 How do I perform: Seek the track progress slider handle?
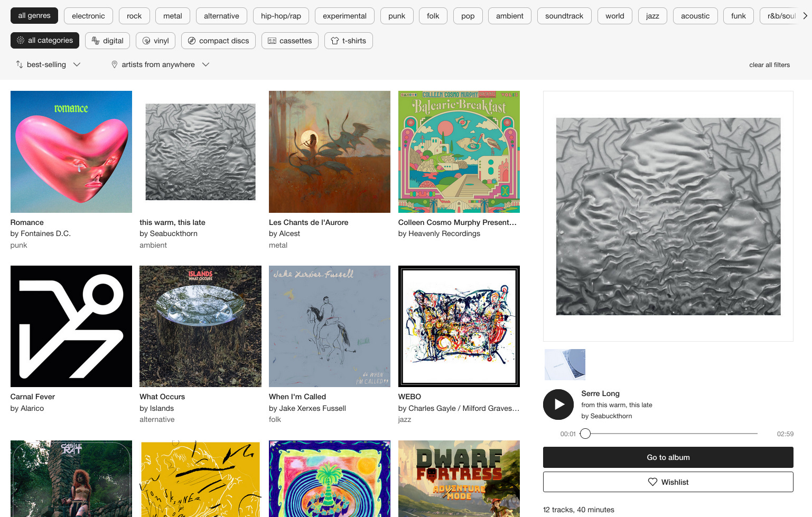point(585,434)
